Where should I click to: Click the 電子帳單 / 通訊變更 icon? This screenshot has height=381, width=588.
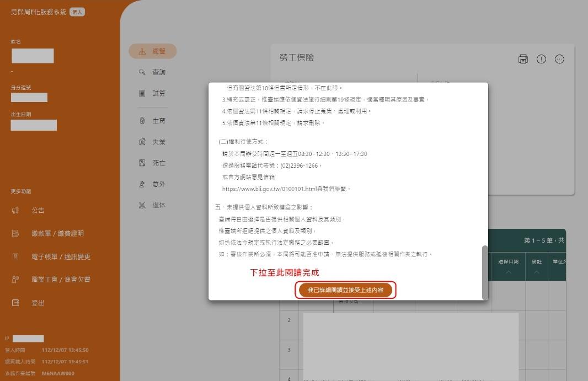15,256
